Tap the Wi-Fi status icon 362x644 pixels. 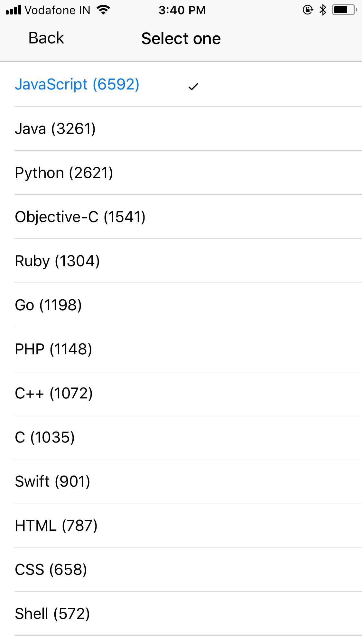(103, 10)
